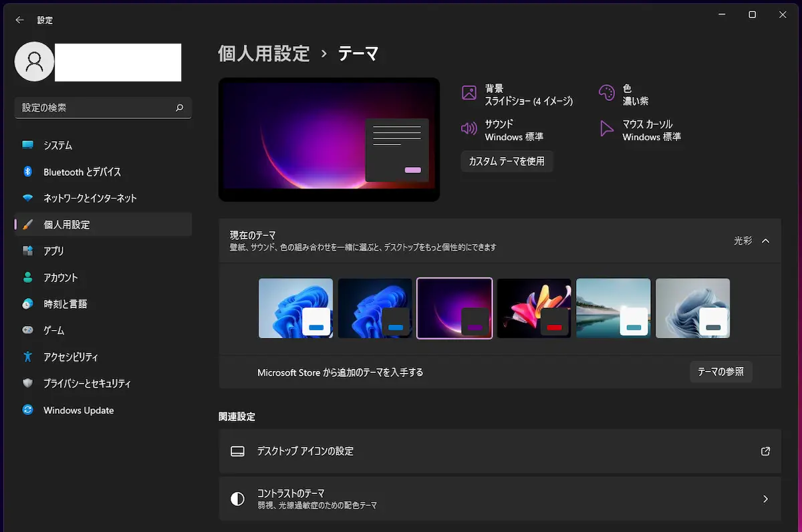Select the lake landscape theme thumbnail
The height and width of the screenshot is (532, 802).
[x=614, y=308]
